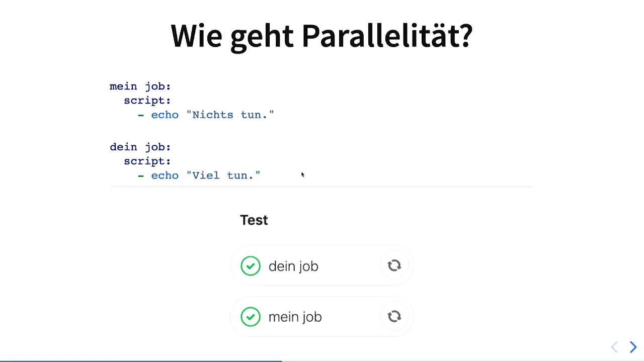The height and width of the screenshot is (362, 644).
Task: Click the green passed status icon for dein job
Action: pyautogui.click(x=251, y=266)
